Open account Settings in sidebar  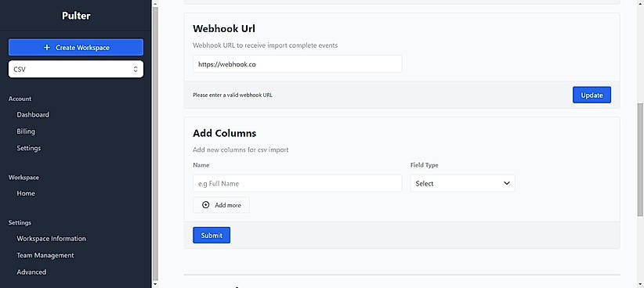[x=29, y=148]
